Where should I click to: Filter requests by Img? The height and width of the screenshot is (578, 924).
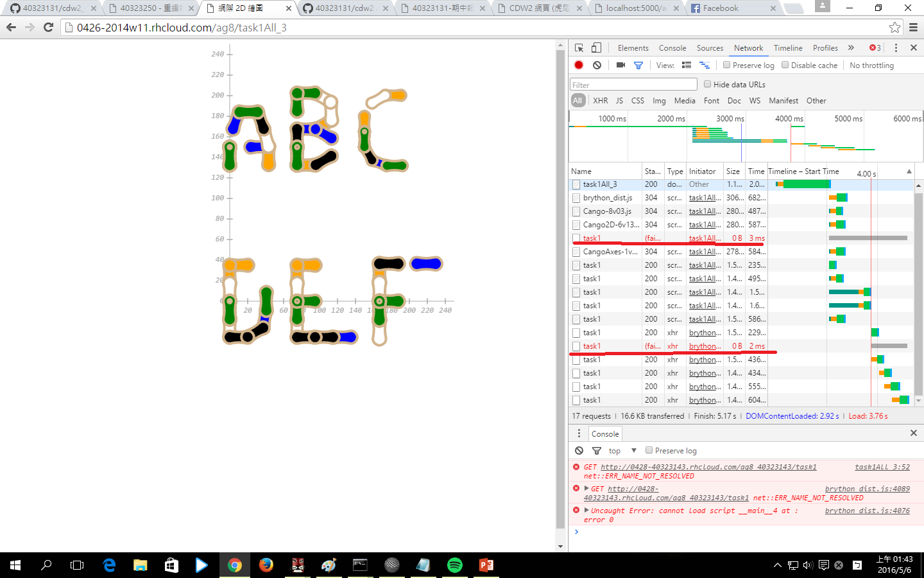[x=659, y=101]
